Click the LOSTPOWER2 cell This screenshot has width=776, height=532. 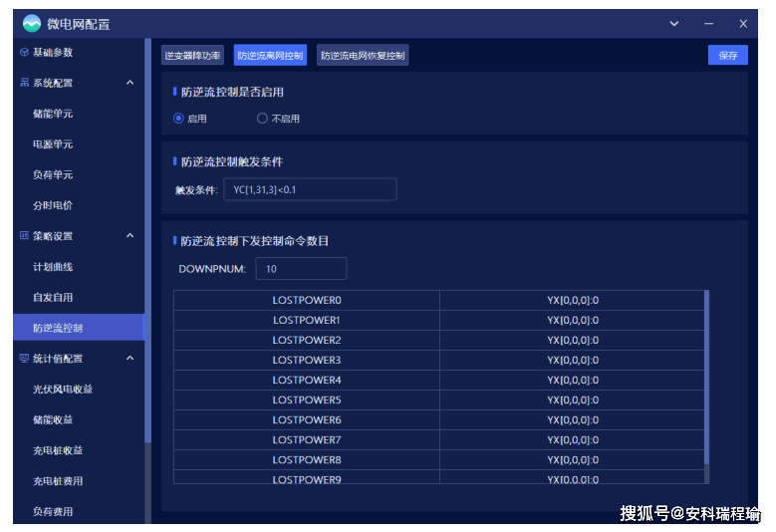(x=307, y=340)
